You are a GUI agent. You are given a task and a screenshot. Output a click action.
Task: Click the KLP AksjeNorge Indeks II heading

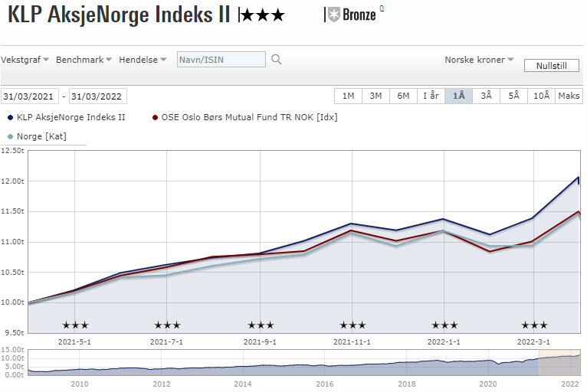pyautogui.click(x=119, y=15)
